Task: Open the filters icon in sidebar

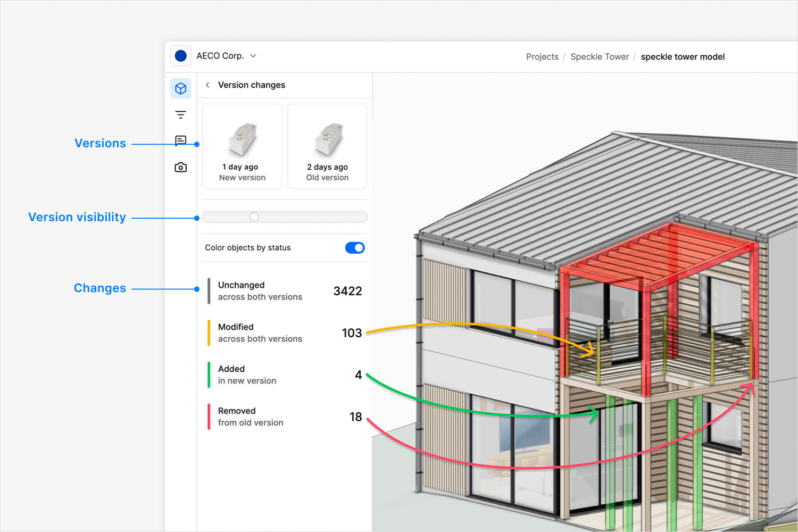Action: click(181, 115)
